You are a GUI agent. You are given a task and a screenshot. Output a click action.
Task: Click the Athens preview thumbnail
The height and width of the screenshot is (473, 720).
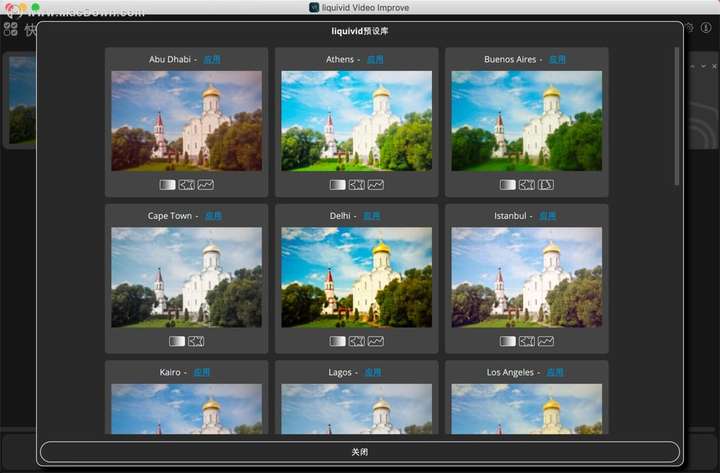(356, 121)
